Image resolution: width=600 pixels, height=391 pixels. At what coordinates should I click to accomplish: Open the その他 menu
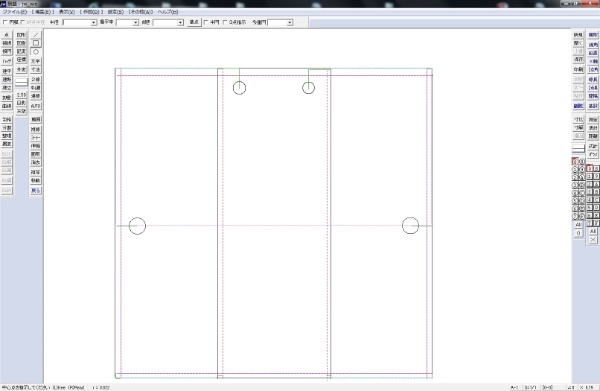point(141,12)
